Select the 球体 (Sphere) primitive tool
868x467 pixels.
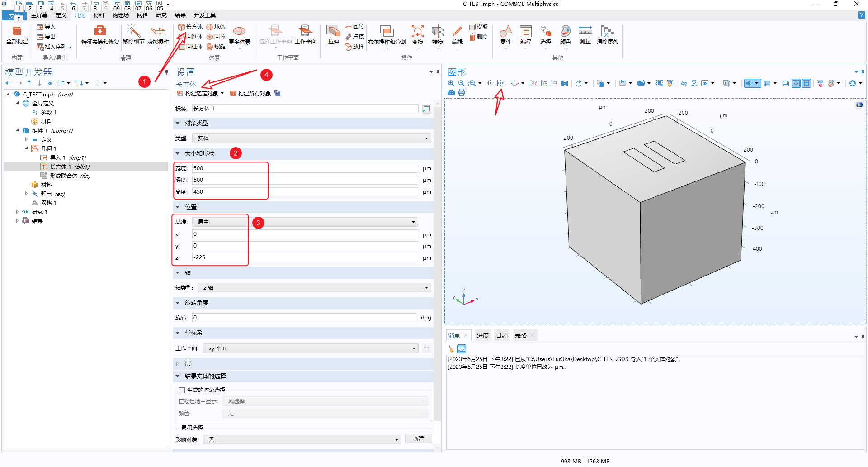[x=210, y=27]
